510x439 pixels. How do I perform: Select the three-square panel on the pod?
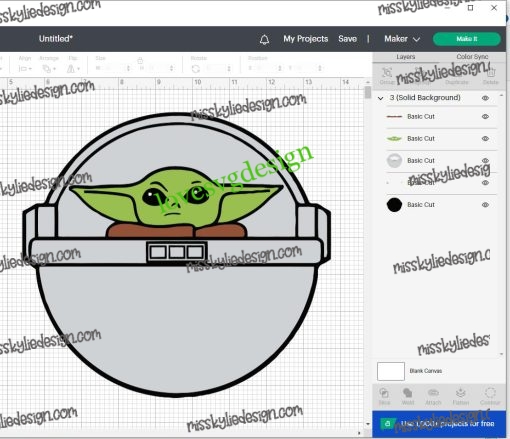coord(177,252)
